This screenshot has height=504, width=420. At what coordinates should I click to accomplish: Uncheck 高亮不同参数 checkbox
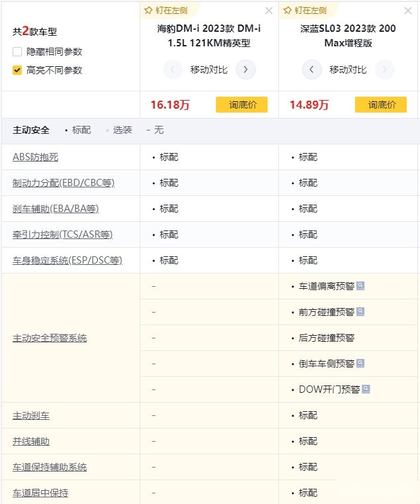tap(17, 70)
